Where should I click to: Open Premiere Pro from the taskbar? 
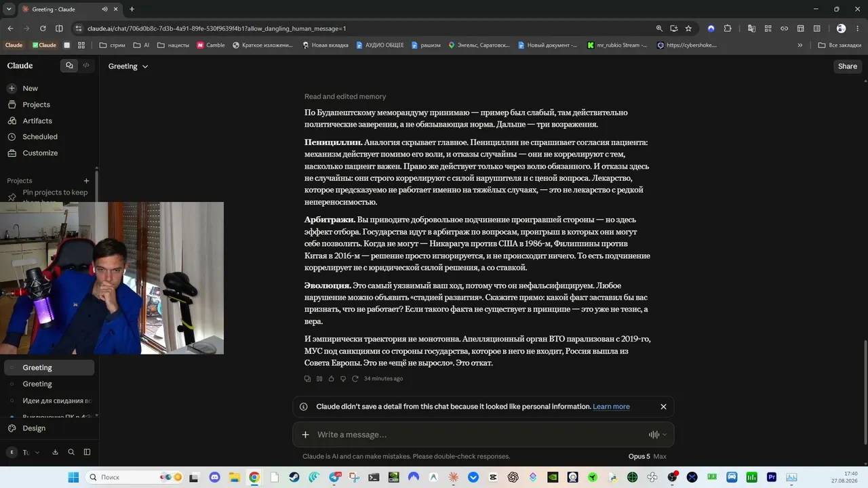pyautogui.click(x=771, y=477)
